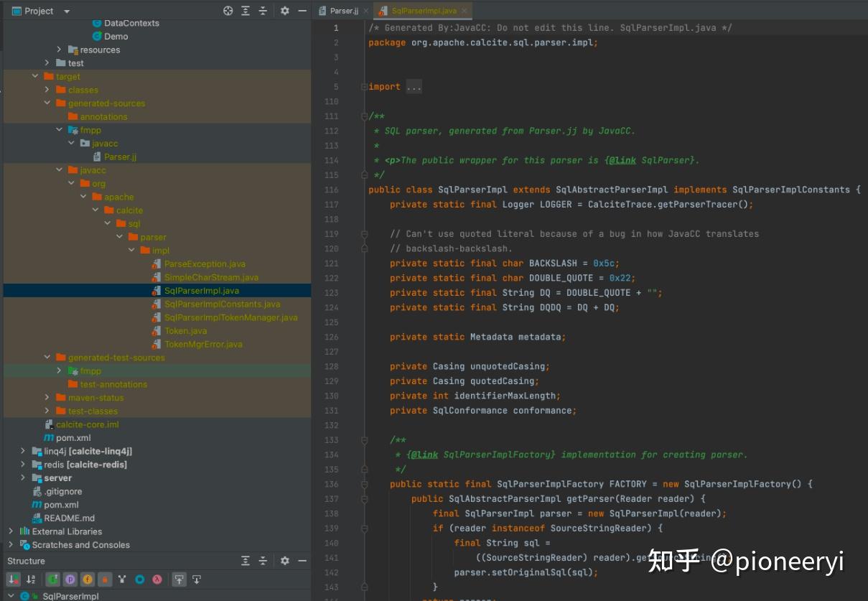Screen dimensions: 868x601
Task: Select the SqlParserImpl.java editor tab
Action: (x=423, y=11)
